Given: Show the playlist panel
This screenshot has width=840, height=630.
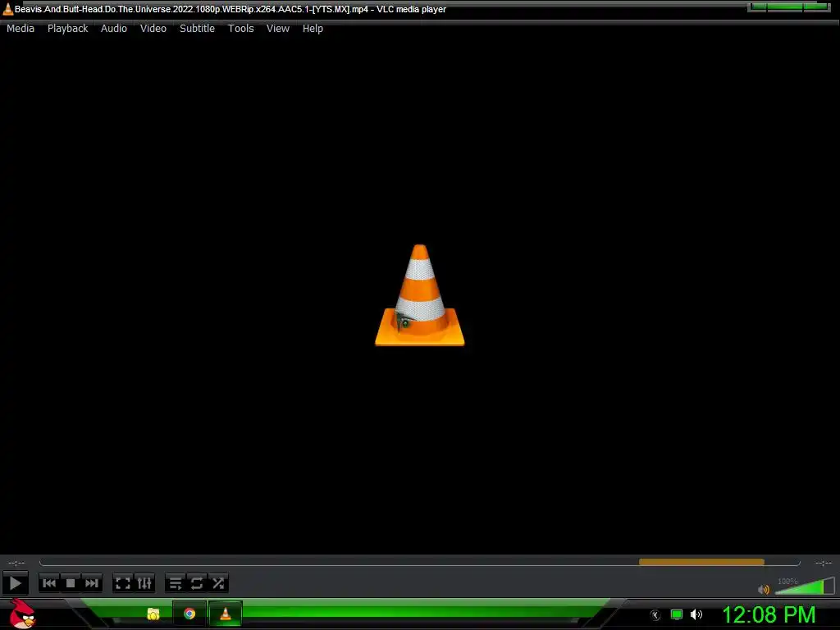Looking at the screenshot, I should click(176, 583).
